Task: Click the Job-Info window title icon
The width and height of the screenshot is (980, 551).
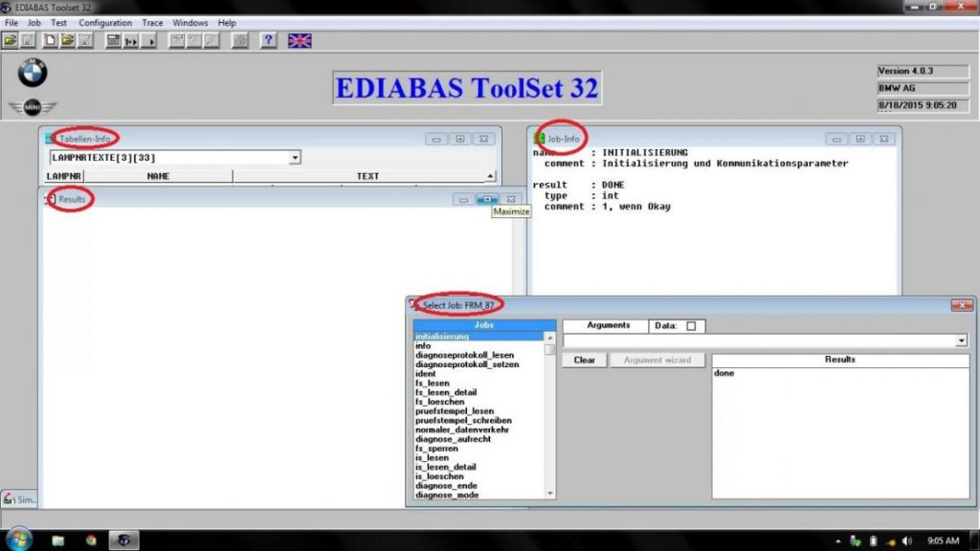Action: 539,139
